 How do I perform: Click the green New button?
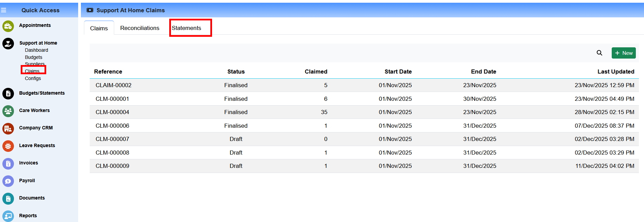[623, 53]
